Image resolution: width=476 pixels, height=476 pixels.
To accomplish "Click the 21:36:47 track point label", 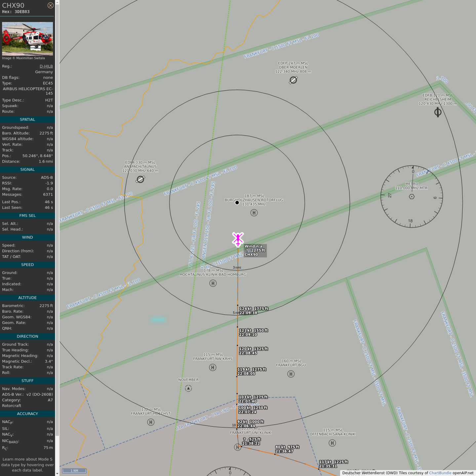I will 284,451.
